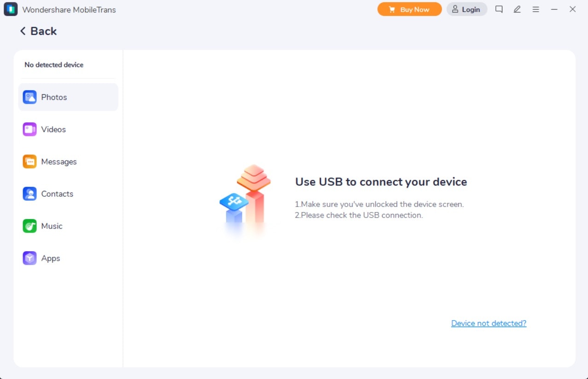
Task: Click the blue Contacts icon
Action: point(29,194)
